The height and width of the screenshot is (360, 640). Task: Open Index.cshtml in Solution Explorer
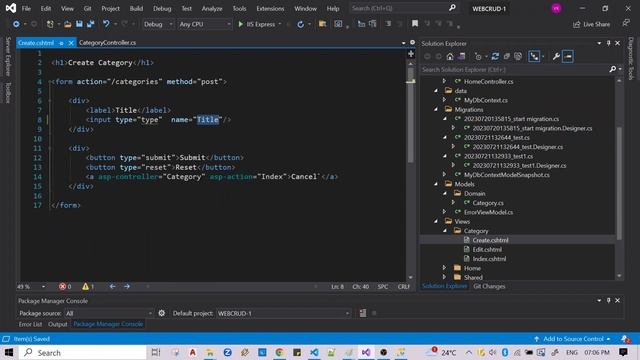pyautogui.click(x=489, y=259)
